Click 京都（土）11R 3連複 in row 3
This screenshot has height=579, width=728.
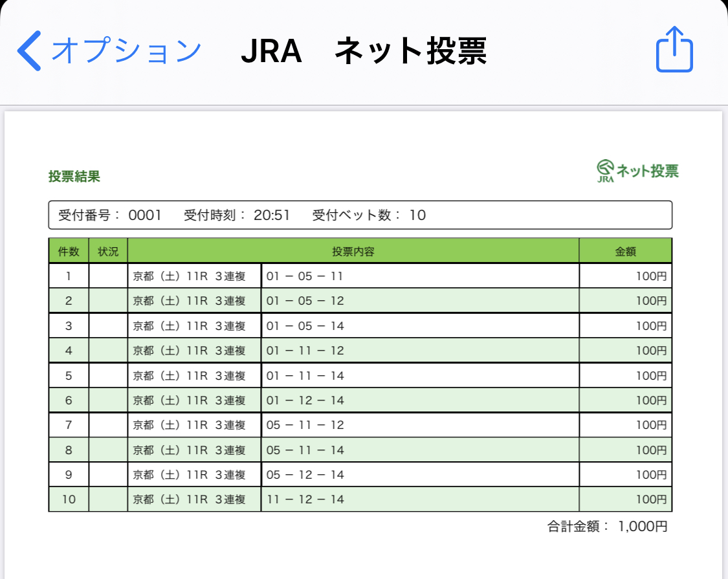point(189,326)
